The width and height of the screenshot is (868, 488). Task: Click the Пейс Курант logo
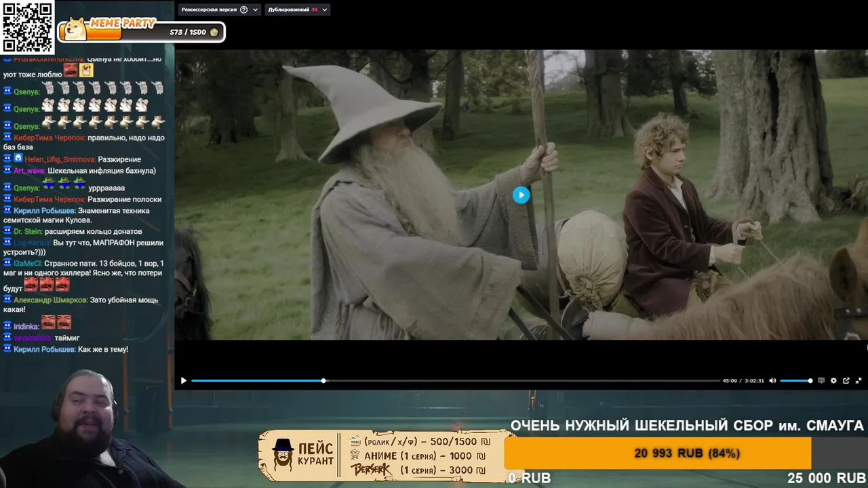click(x=303, y=455)
